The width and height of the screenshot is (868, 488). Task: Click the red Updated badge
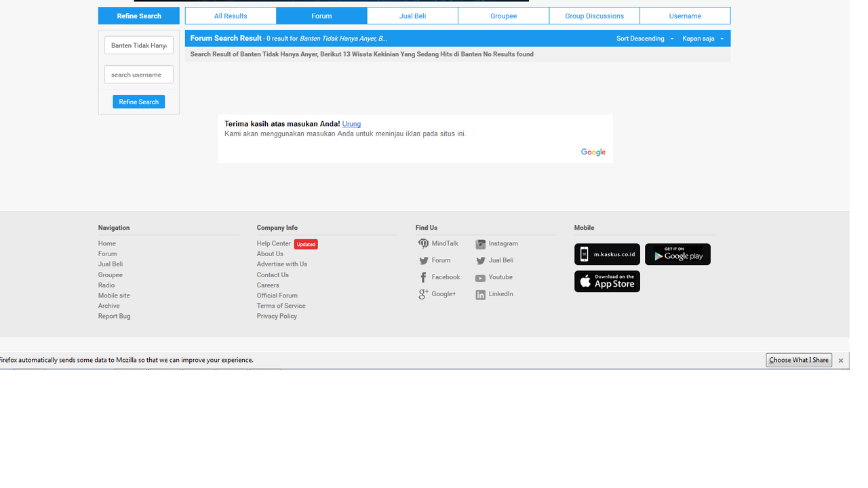tap(306, 244)
